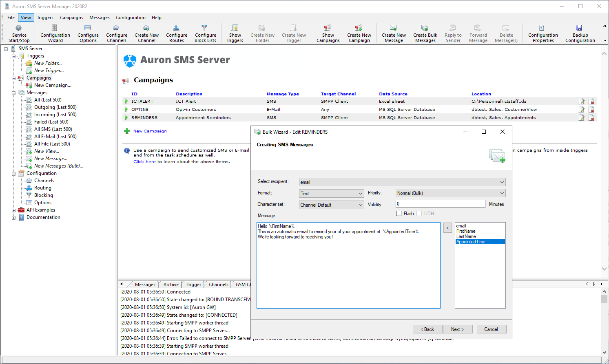Click edit icon for ICTALERT campaign
The height and width of the screenshot is (364, 609).
coord(582,101)
